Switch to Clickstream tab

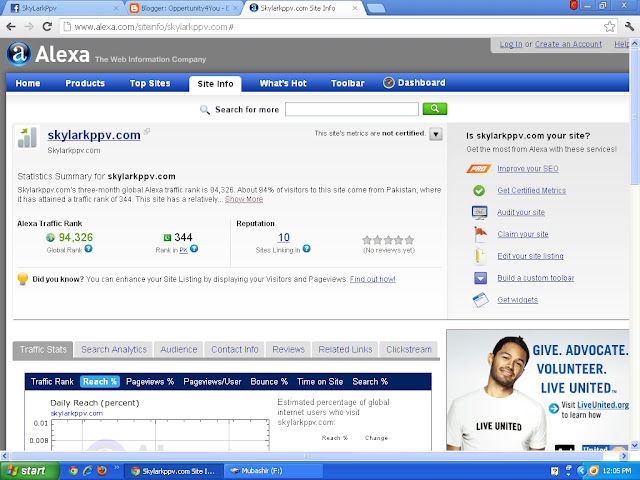click(x=409, y=350)
